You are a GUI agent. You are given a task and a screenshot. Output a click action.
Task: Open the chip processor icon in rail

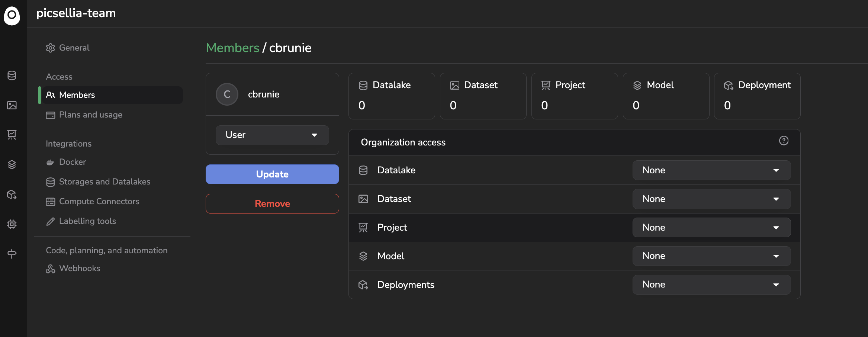[12, 224]
